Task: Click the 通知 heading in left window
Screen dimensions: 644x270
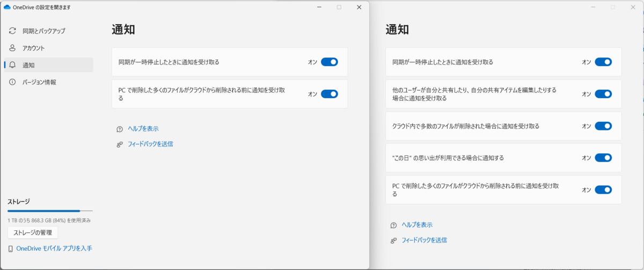Action: tap(123, 30)
